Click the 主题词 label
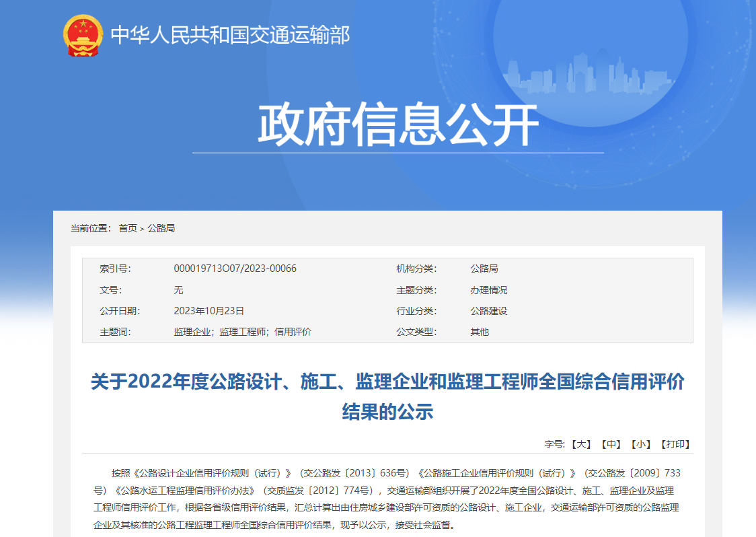The width and height of the screenshot is (756, 537). point(115,332)
